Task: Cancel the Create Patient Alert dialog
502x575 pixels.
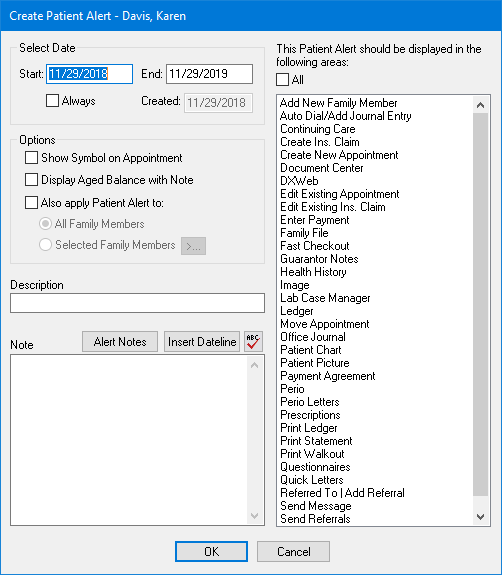Action: pyautogui.click(x=293, y=552)
